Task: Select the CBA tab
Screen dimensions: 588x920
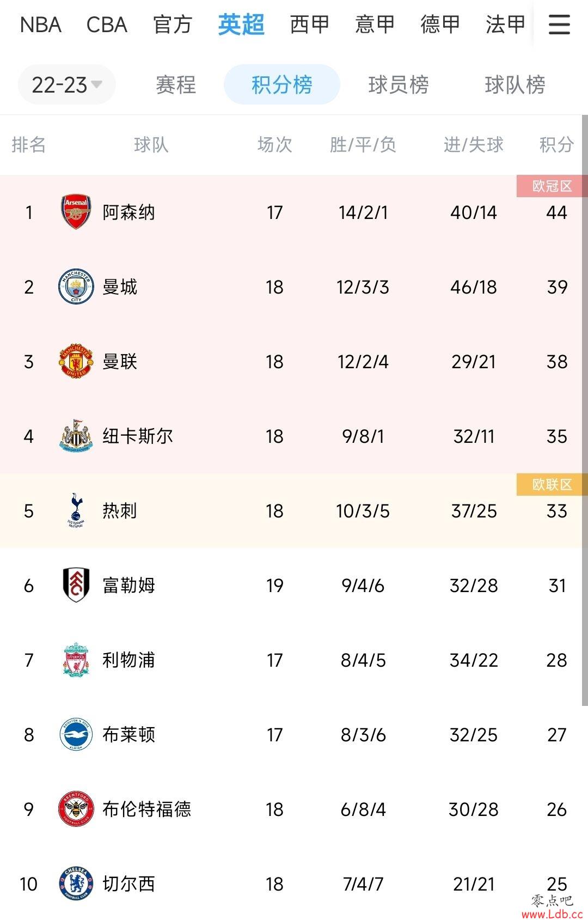Action: 107,25
